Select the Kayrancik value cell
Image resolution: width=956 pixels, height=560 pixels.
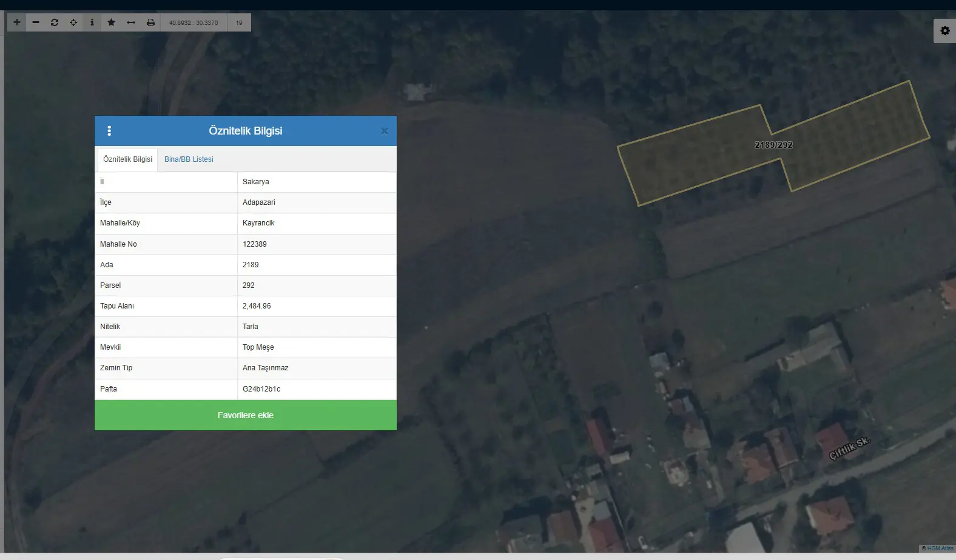[317, 223]
